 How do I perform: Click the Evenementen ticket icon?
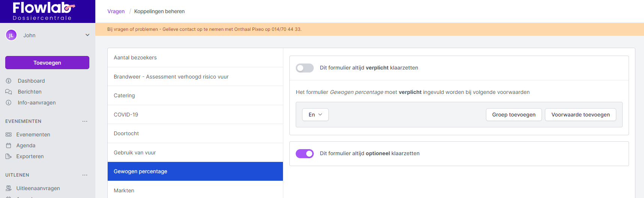point(9,135)
